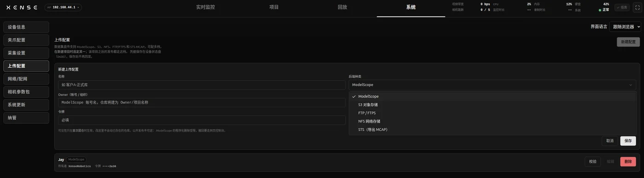Click the XENSE logo

(22, 7)
